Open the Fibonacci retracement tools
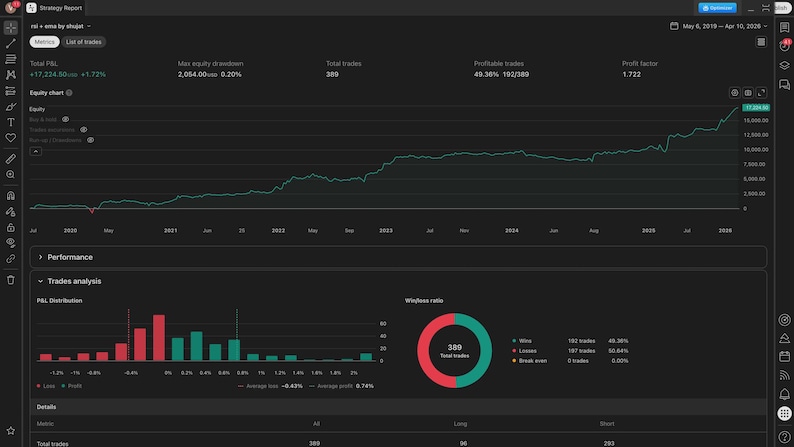 click(x=11, y=59)
